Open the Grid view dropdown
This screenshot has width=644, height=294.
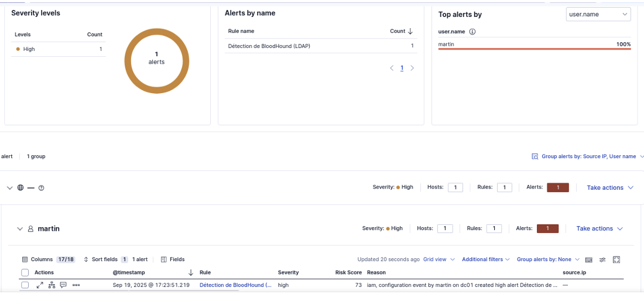coord(439,259)
